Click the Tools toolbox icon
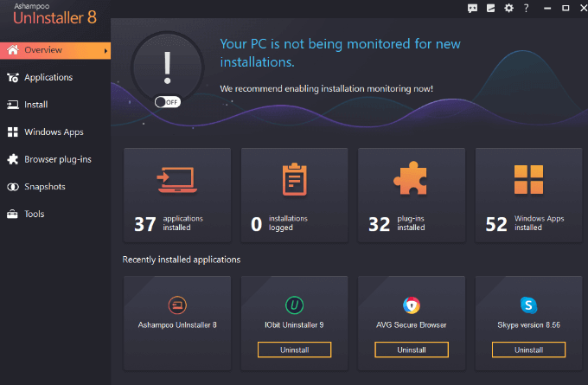This screenshot has height=385, width=588. coord(12,214)
